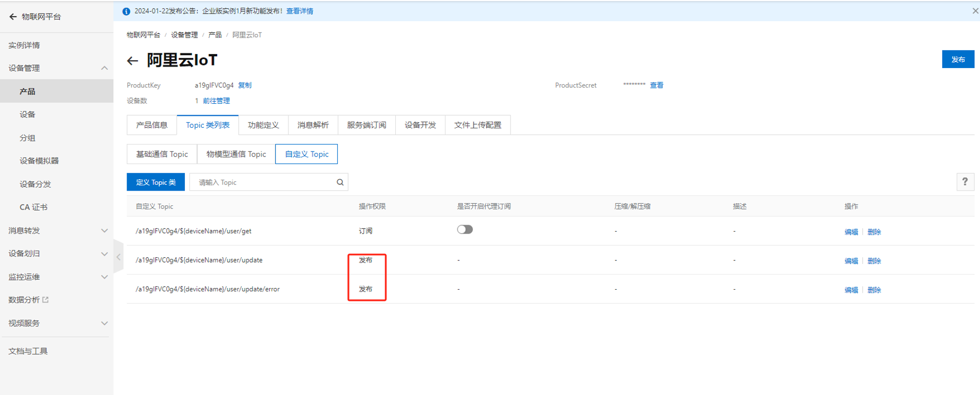Click the 是否开启代理订阅 column header

point(484,206)
